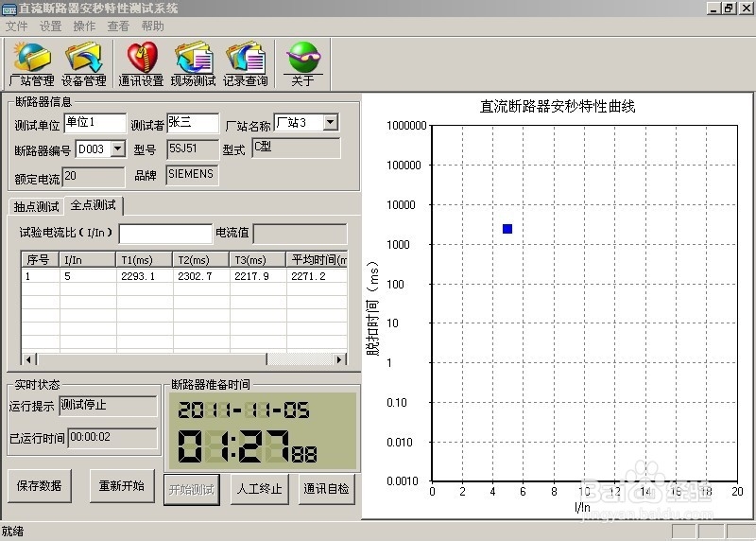Click the T1(ms) column header

(145, 260)
